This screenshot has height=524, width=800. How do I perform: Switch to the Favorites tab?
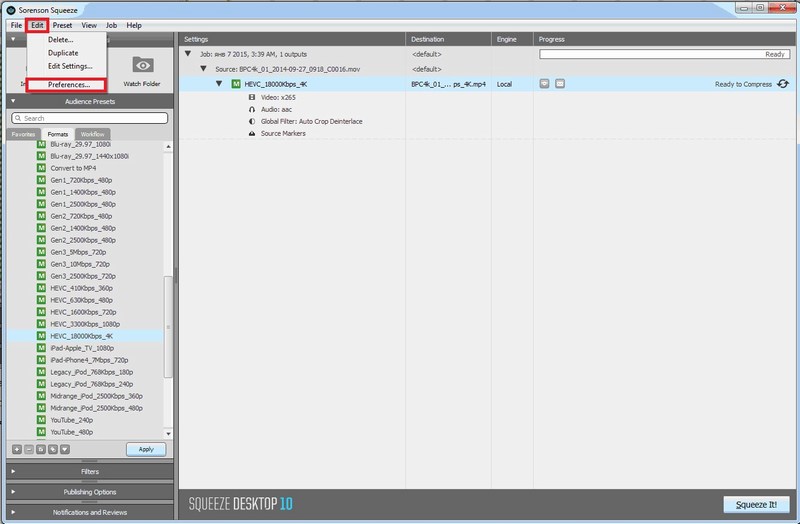click(x=23, y=134)
